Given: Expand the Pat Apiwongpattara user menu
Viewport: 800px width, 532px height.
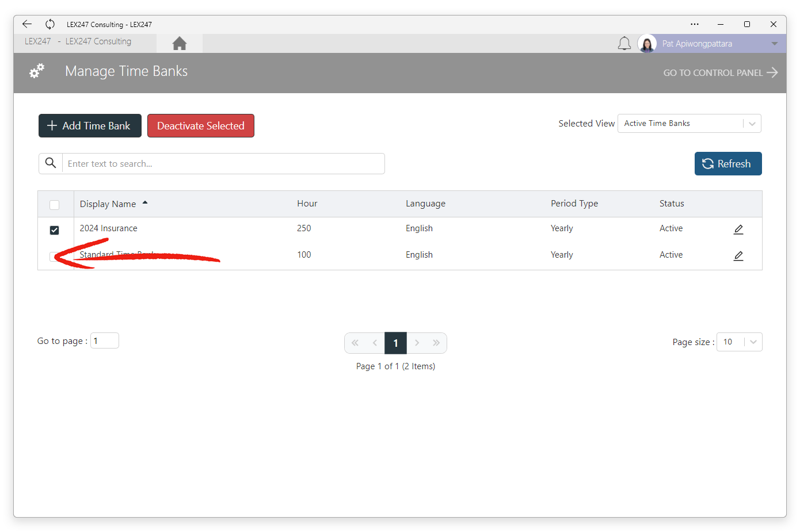Looking at the screenshot, I should click(x=775, y=44).
